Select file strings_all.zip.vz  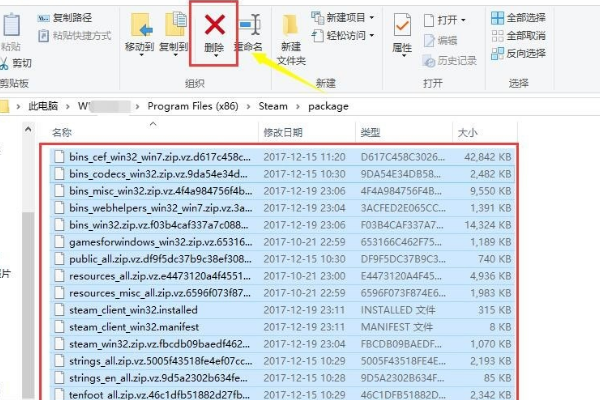pos(282,361)
